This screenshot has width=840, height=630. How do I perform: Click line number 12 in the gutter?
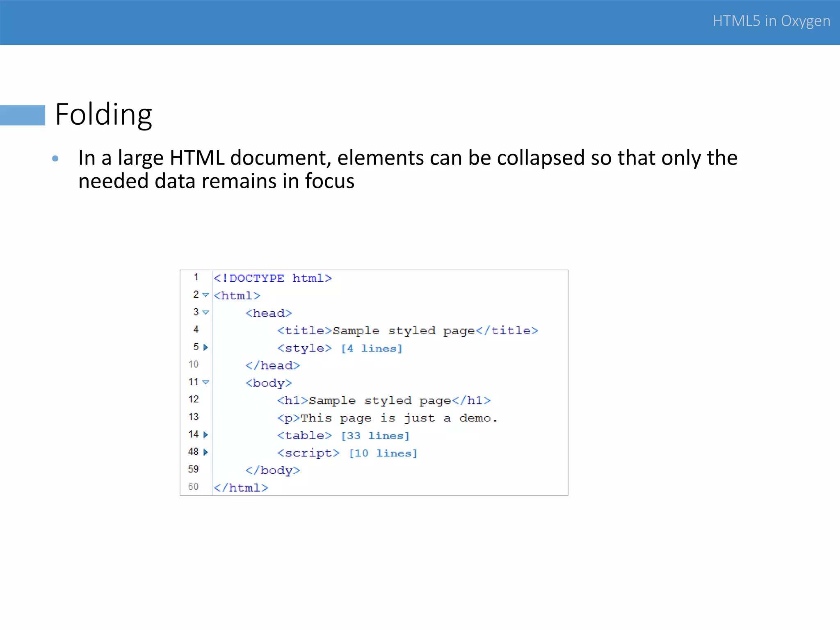194,399
